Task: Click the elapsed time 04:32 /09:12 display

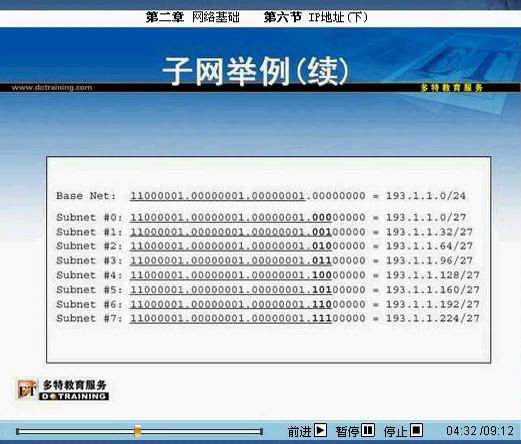Action: tap(480, 431)
